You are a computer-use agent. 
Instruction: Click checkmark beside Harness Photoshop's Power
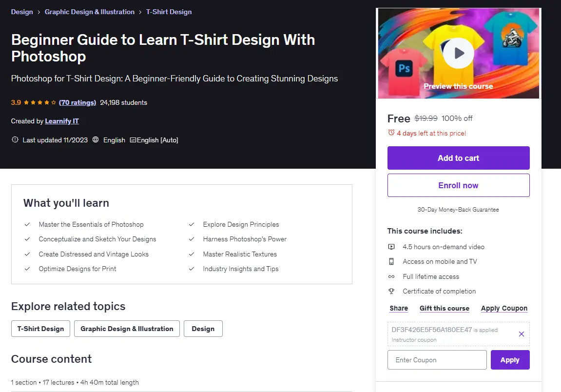point(192,239)
